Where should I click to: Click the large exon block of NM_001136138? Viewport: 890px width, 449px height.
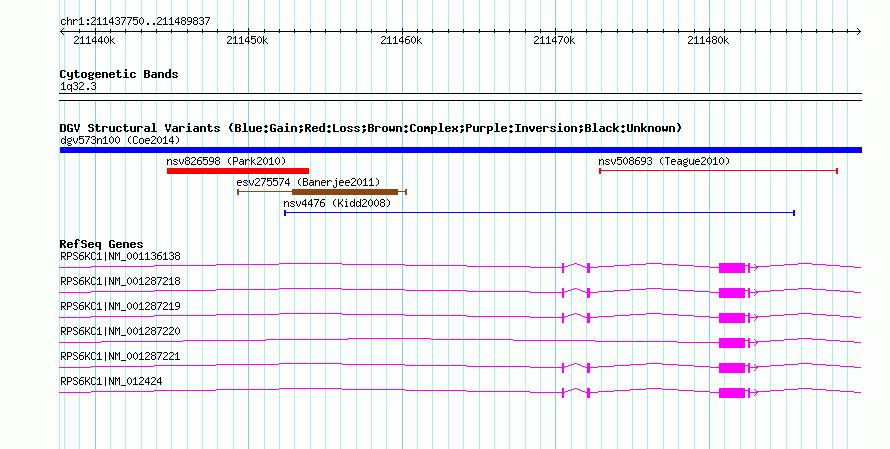click(x=732, y=268)
